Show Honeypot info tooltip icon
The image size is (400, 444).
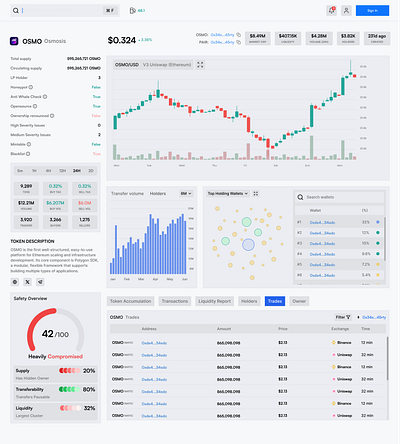[31, 87]
